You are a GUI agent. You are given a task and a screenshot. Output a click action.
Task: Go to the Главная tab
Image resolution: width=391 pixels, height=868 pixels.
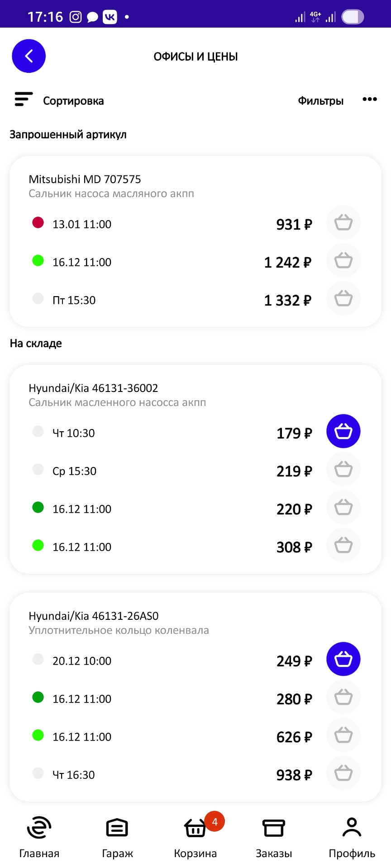coord(39,836)
